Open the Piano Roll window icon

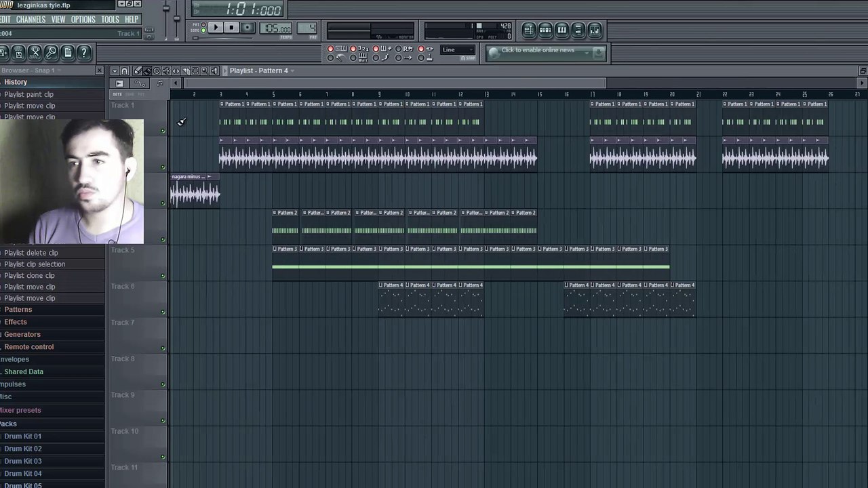(561, 30)
